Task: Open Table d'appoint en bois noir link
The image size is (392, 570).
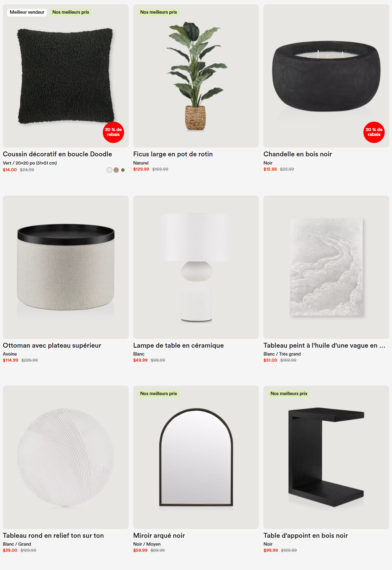Action: tap(306, 536)
